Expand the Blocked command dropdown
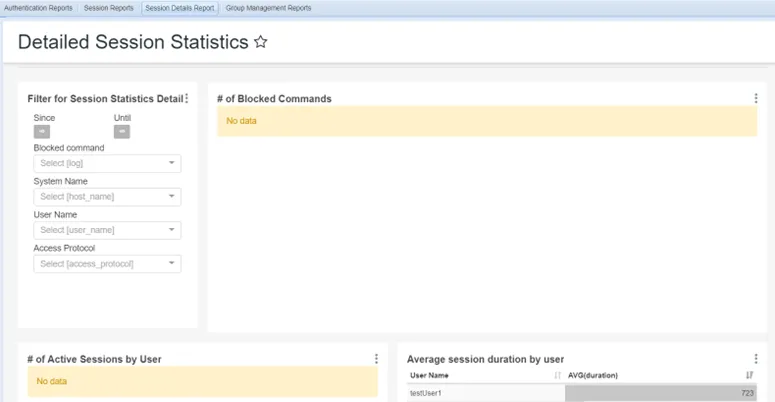This screenshot has width=775, height=402. pyautogui.click(x=107, y=163)
